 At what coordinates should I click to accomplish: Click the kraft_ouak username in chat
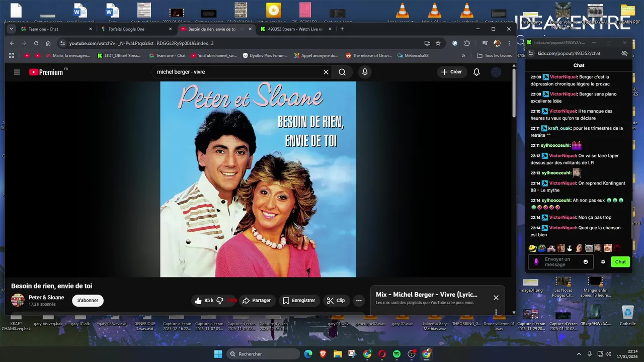click(x=559, y=128)
